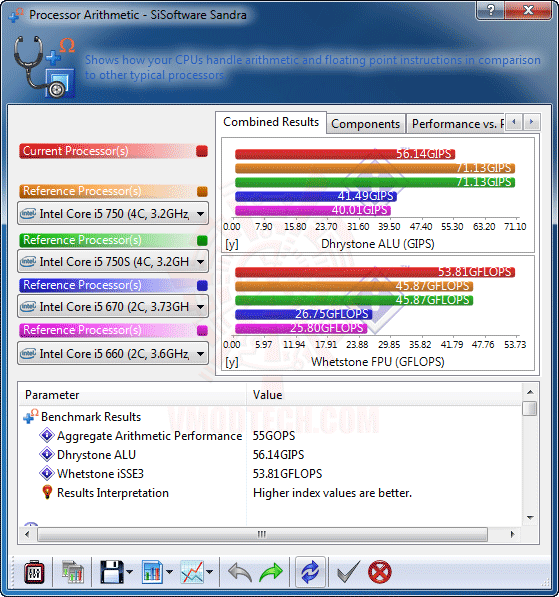
Task: Open the Intel Core i5 750 (4C, 3.2GHz) combo box
Action: pos(113,214)
